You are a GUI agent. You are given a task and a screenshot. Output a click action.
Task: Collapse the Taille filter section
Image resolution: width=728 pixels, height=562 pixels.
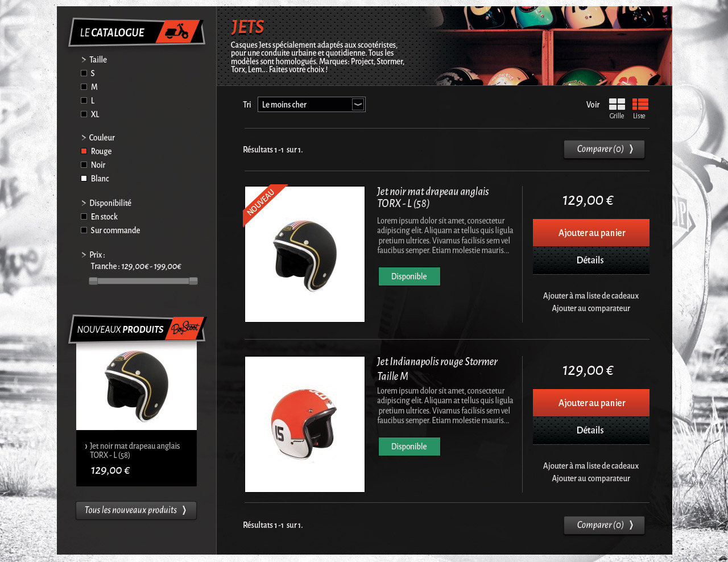click(84, 60)
